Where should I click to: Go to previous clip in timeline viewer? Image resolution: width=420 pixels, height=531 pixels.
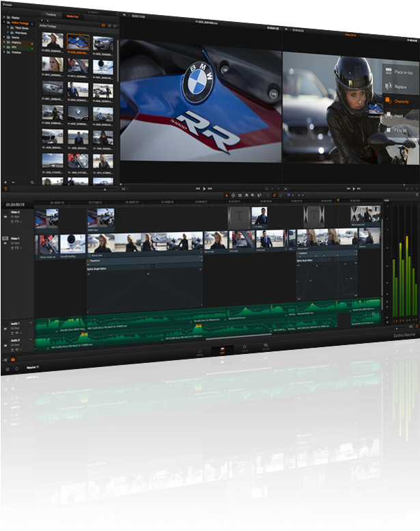[348, 189]
